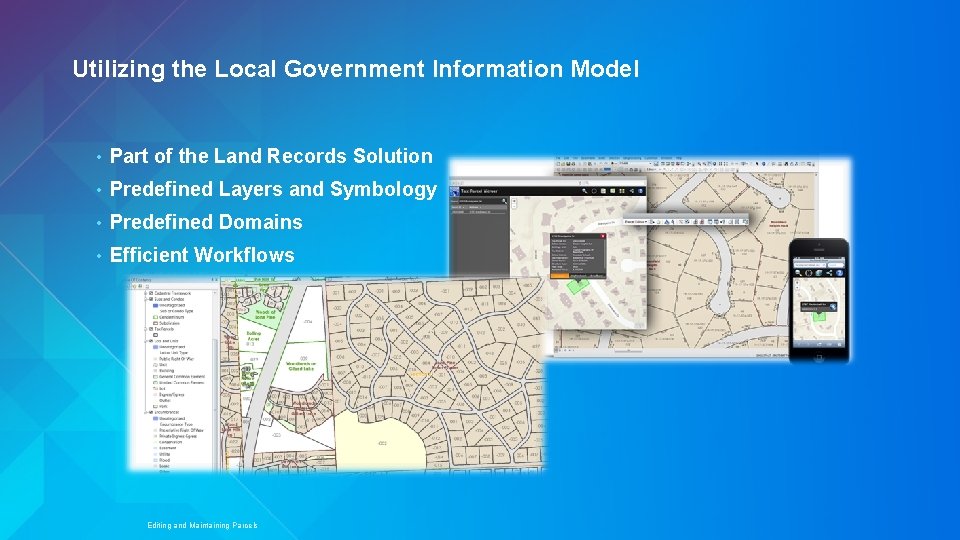Open the Customize menu in ArcMap
960x540 pixels.
coord(651,158)
